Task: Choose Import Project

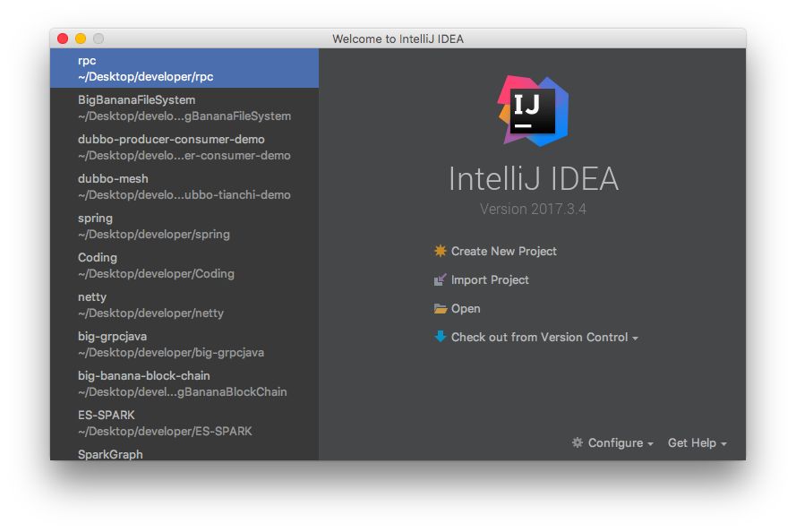Action: point(490,279)
